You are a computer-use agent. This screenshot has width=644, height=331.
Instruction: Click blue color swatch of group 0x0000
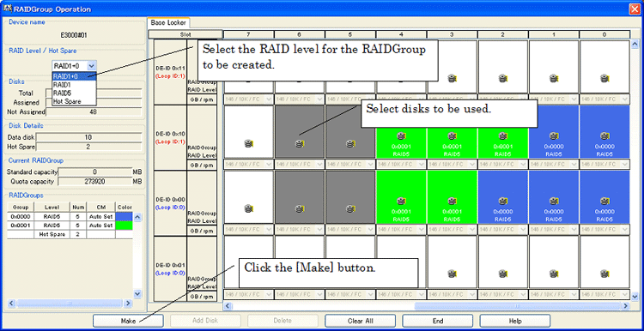point(124,216)
